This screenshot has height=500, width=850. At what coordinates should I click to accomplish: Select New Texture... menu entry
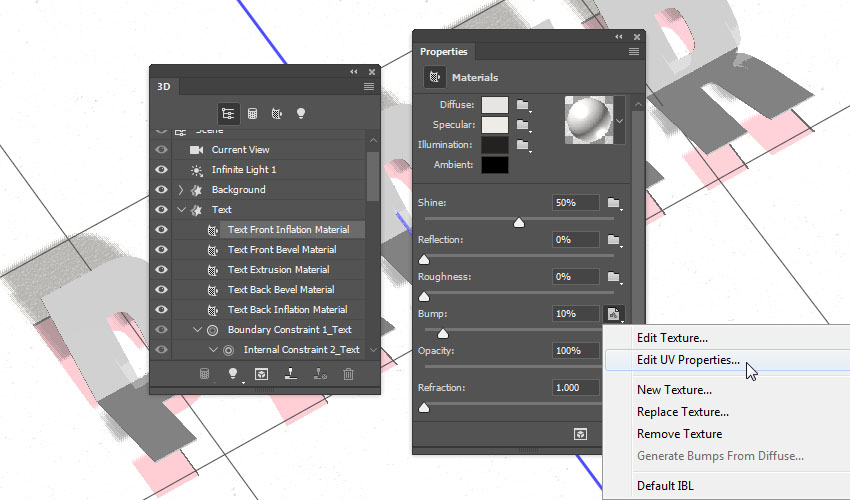tap(674, 390)
